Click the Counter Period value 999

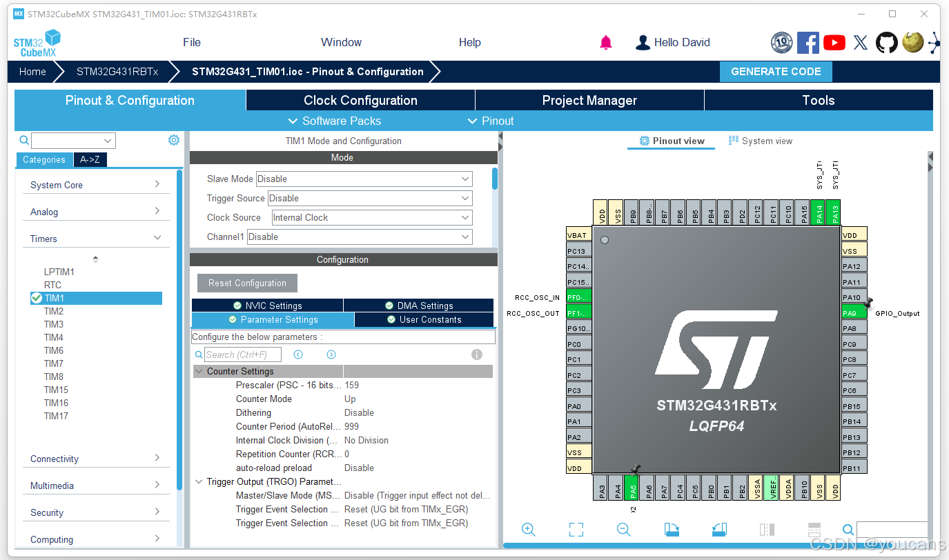(351, 427)
